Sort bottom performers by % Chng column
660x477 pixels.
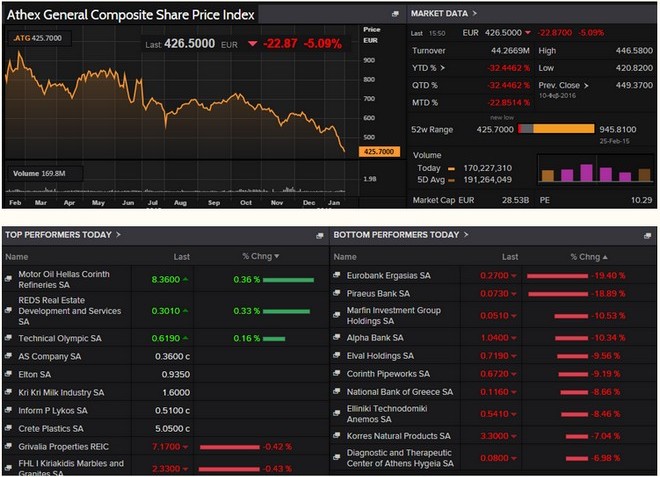coord(588,256)
